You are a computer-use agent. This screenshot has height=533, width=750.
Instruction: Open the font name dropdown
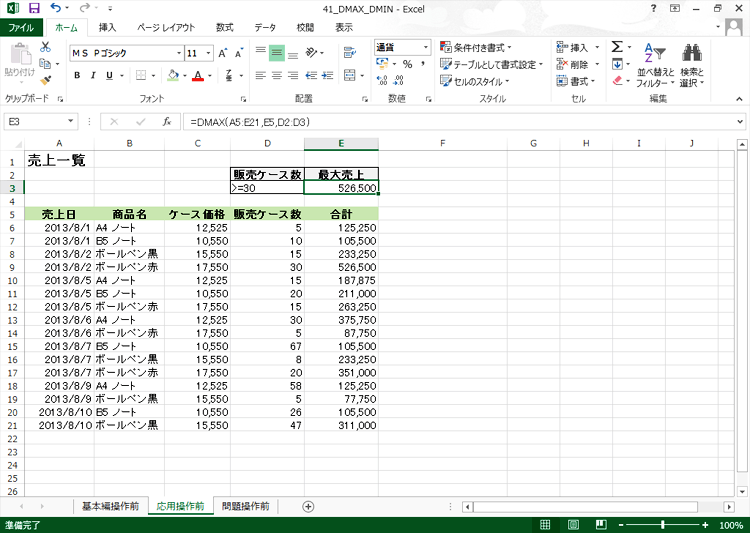[x=179, y=53]
